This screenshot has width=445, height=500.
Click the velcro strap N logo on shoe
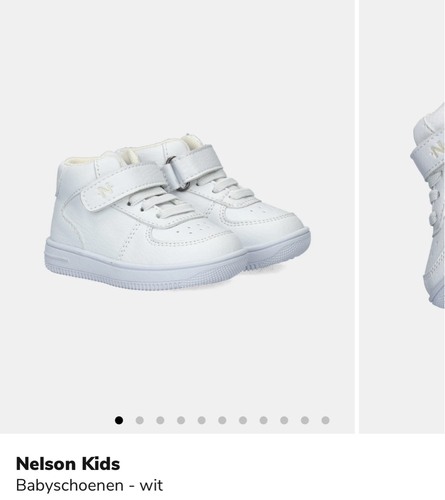(105, 190)
